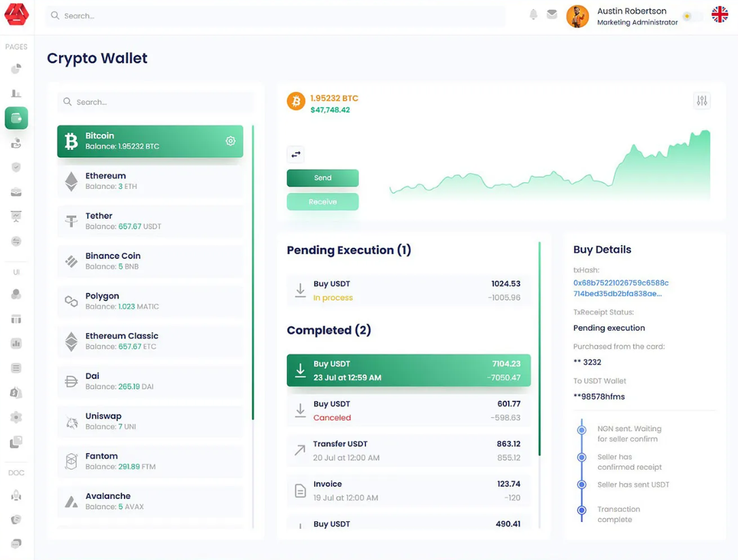Select the Bitcoin wallet

click(150, 141)
